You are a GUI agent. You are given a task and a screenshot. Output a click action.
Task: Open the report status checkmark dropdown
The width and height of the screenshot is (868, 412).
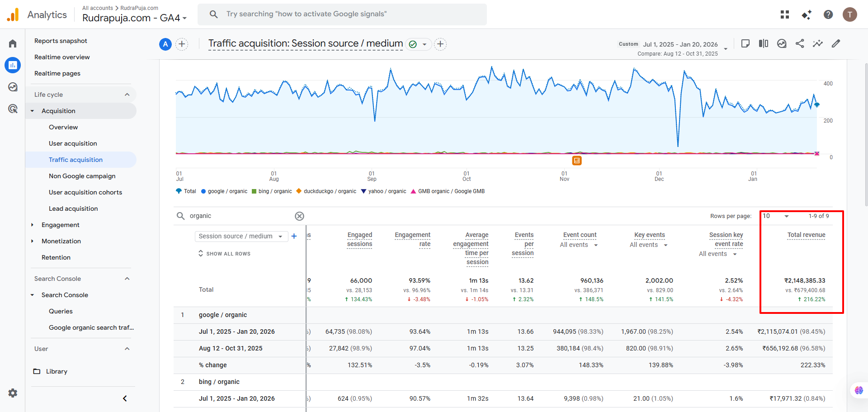[x=419, y=44]
